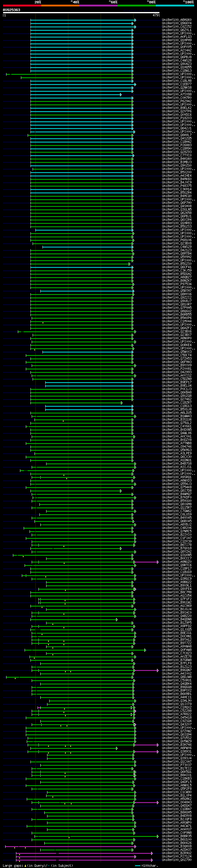Open hit UniRef100_A0FLQ3
This screenshot has width=197, height=868.
(x=176, y=37)
